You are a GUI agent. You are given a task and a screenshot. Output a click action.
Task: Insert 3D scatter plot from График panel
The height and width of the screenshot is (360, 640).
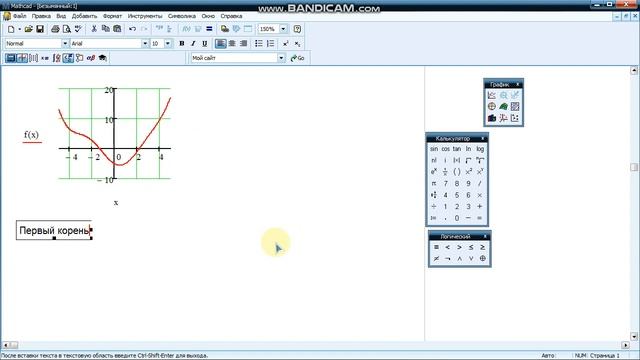503,118
